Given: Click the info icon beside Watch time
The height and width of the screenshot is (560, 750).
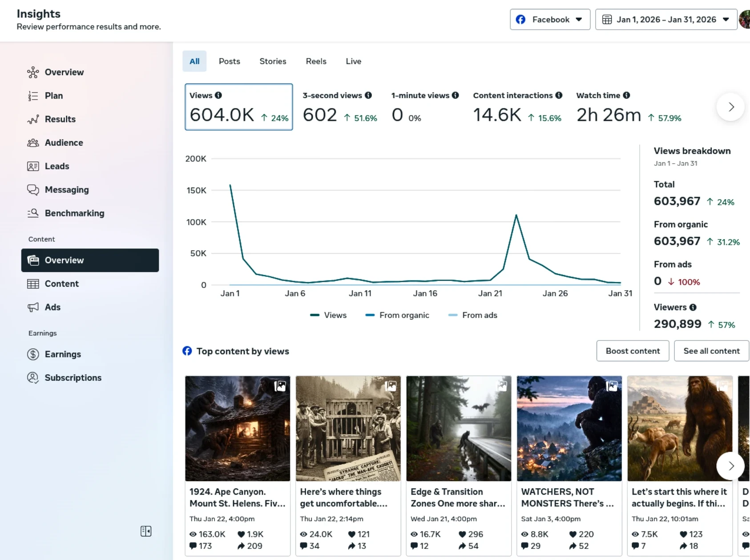Looking at the screenshot, I should 626,96.
